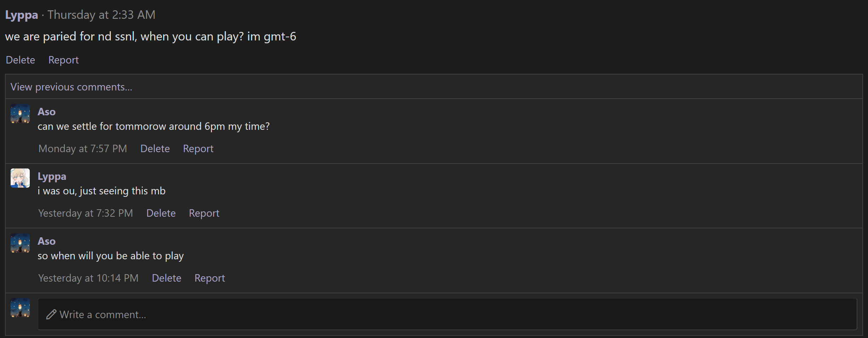Open Aso's profile name on first comment

46,112
